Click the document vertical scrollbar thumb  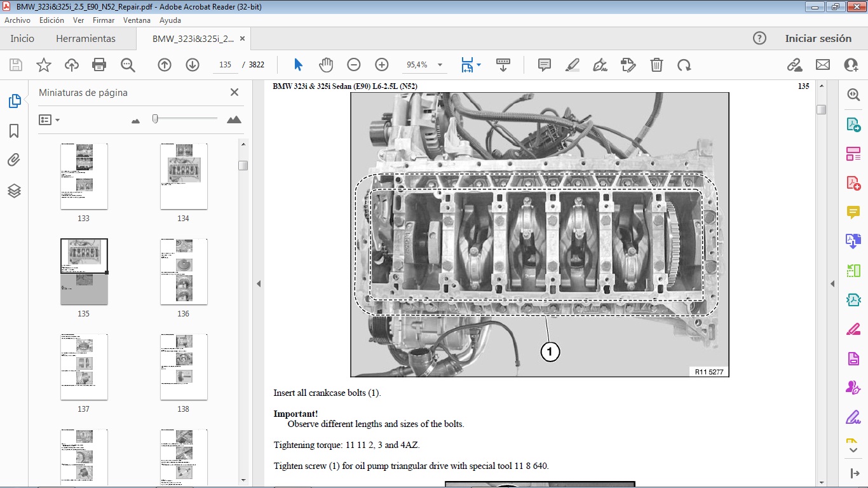821,109
